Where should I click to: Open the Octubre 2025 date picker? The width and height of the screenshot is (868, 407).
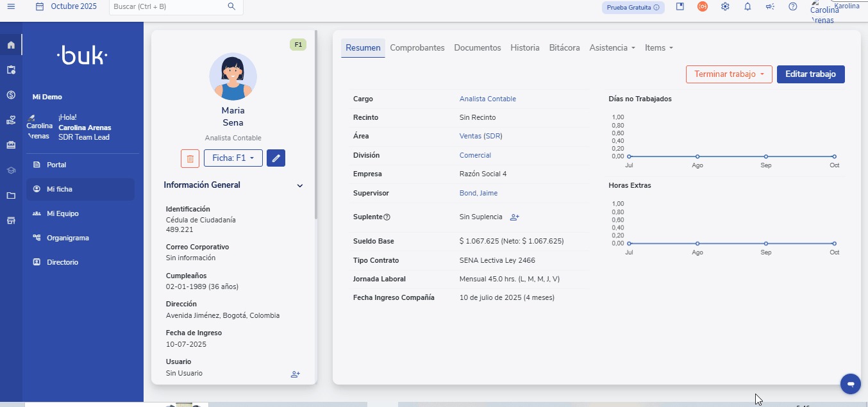tap(67, 6)
